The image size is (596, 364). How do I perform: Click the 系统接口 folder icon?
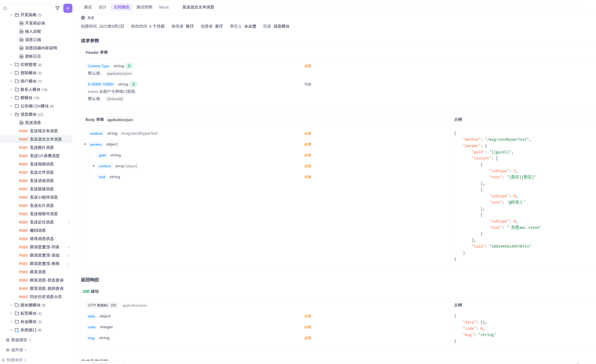point(17,330)
